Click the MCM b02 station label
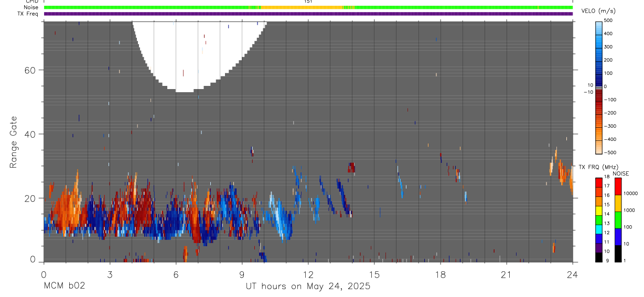 [64, 287]
